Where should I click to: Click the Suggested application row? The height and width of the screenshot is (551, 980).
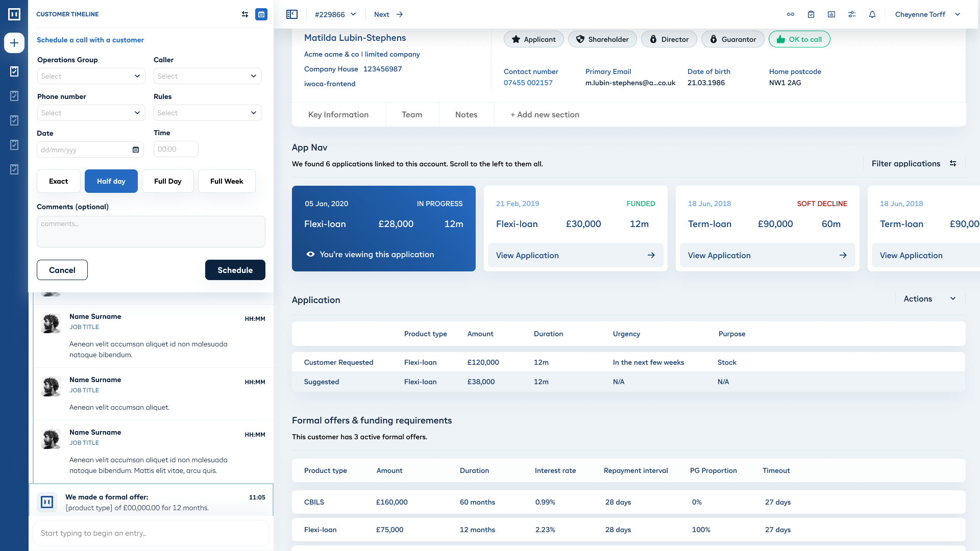coord(629,382)
